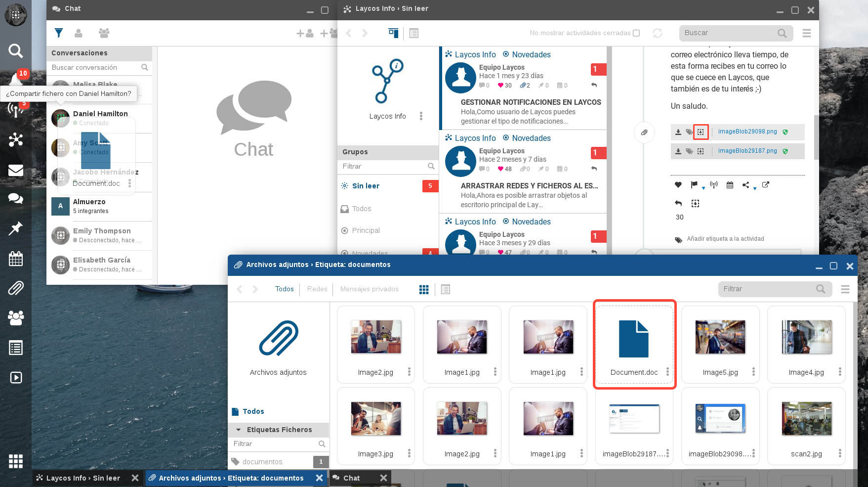Open the apps grid launcher in left sidebar
868x487 pixels.
click(x=15, y=461)
